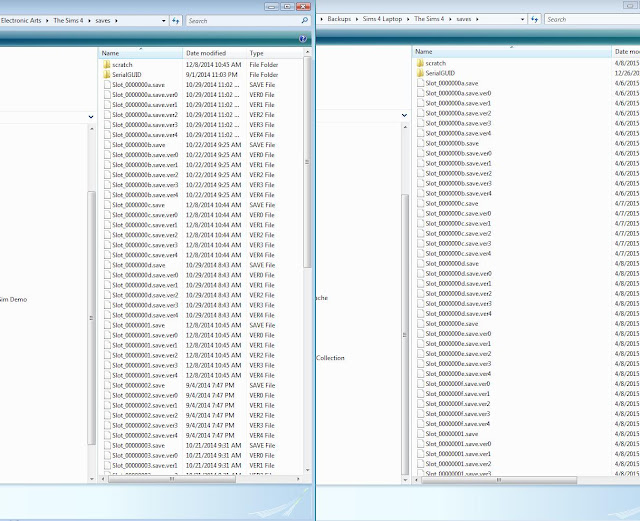Sort by Date modified column in left window
This screenshot has width=640, height=521.
tap(215, 53)
